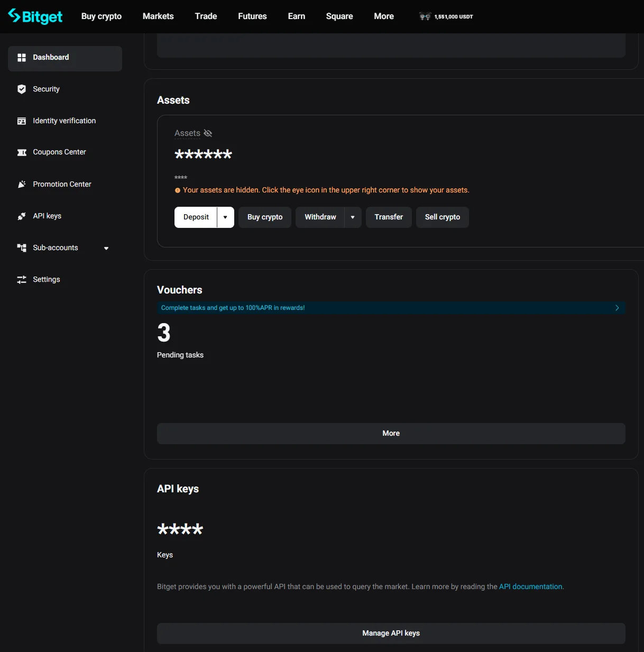Image resolution: width=644 pixels, height=652 pixels.
Task: Select the Dashboard sidebar entry
Action: tap(51, 57)
